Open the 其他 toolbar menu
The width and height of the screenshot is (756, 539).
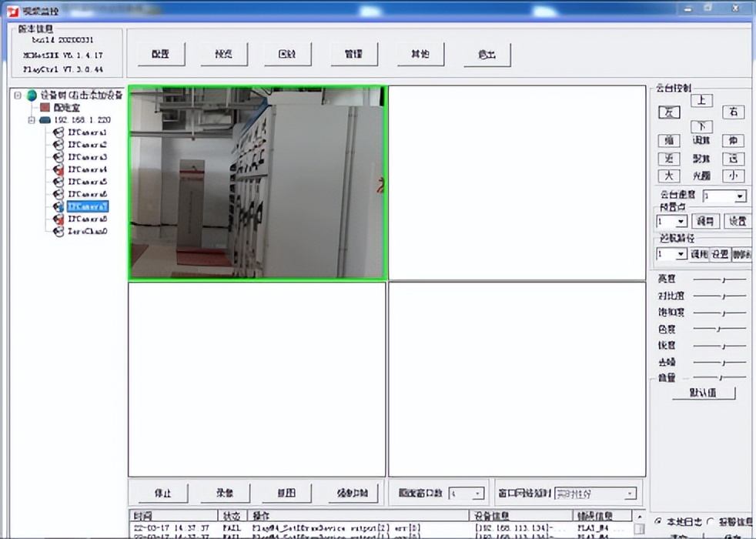click(420, 54)
